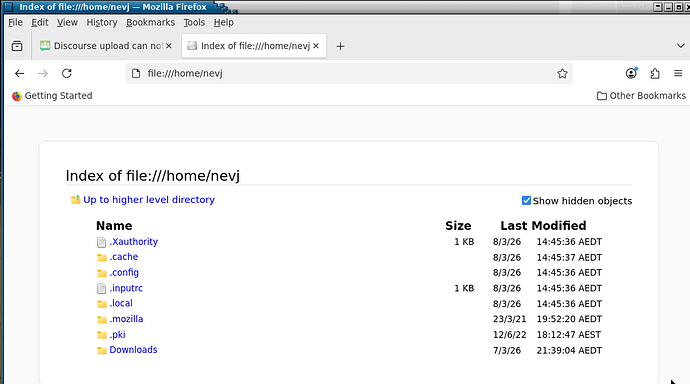
Task: Open the Extensions puzzle icon
Action: 655,73
